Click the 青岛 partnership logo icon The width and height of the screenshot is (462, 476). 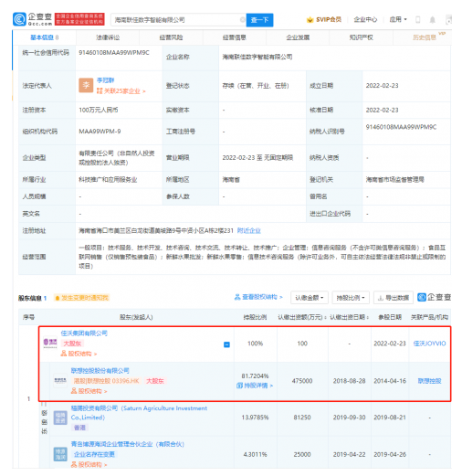(60, 454)
